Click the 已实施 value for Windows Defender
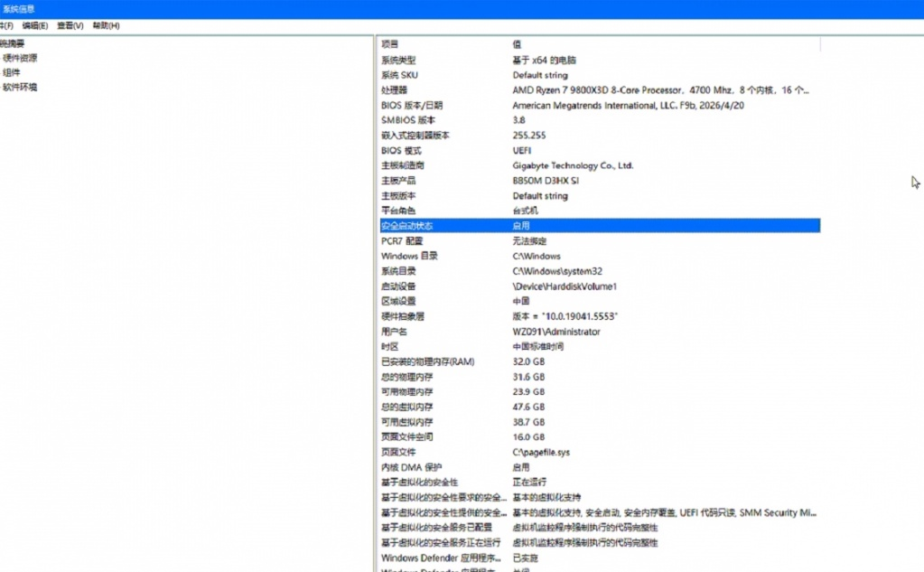This screenshot has height=572, width=924. (x=525, y=558)
